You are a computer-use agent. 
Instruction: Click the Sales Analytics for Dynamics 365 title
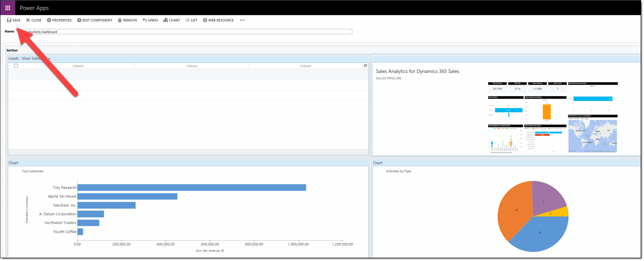(x=417, y=71)
